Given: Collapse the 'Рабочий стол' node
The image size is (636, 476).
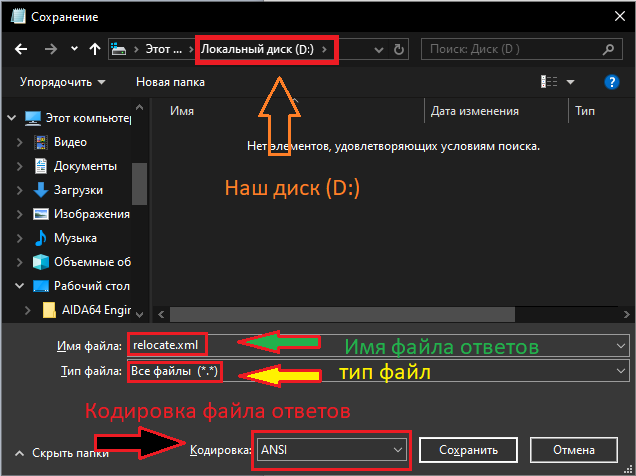Looking at the screenshot, I should [x=19, y=286].
